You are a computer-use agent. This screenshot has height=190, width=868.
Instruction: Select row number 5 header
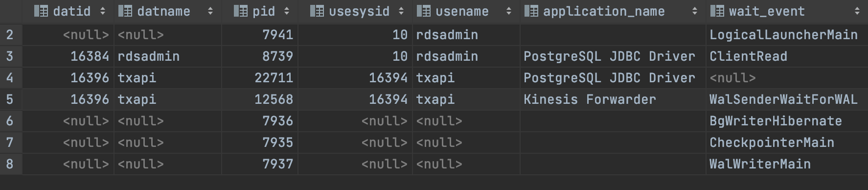tap(10, 99)
